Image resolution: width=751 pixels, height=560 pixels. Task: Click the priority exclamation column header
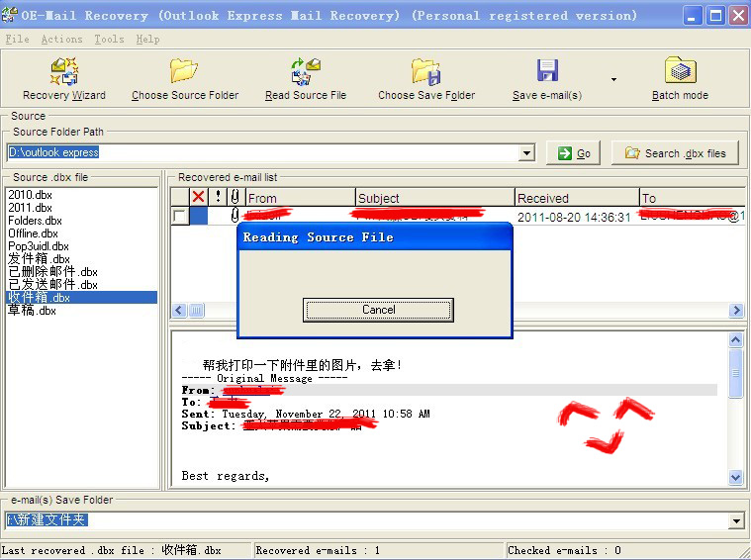coord(218,197)
